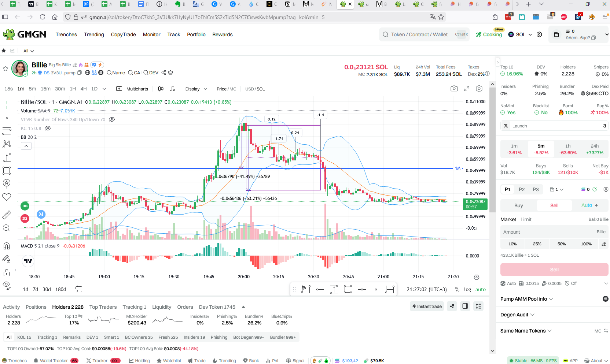610x364 pixels.
Task: Hide the KC indicator eye icon
Action: [48, 128]
